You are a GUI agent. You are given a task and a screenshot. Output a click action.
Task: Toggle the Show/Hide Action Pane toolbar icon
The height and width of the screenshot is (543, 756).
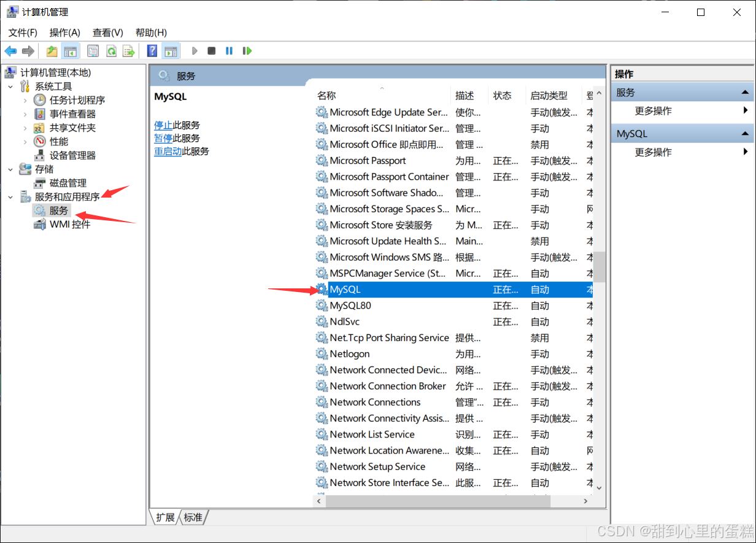pyautogui.click(x=171, y=51)
